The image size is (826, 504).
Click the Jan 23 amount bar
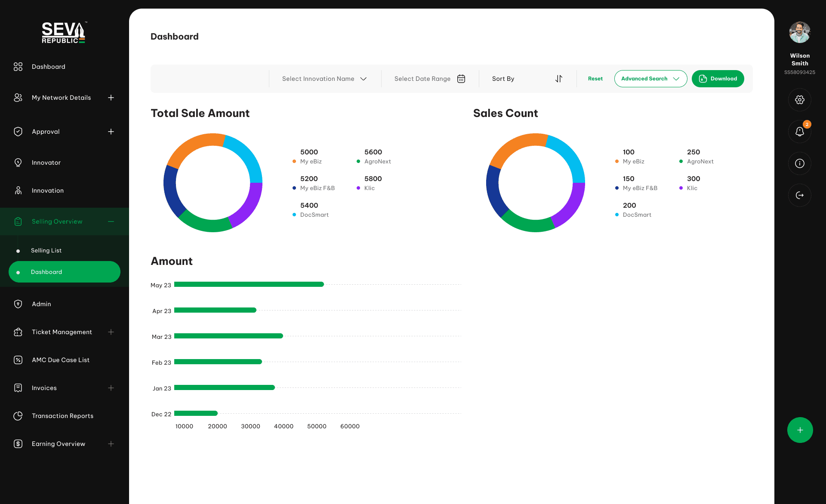click(x=225, y=387)
